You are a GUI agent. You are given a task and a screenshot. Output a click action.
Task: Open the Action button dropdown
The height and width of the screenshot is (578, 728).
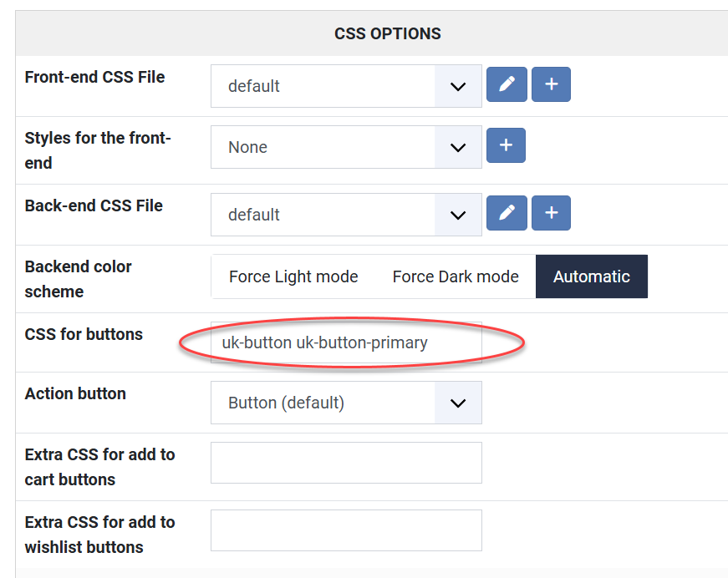pos(346,403)
